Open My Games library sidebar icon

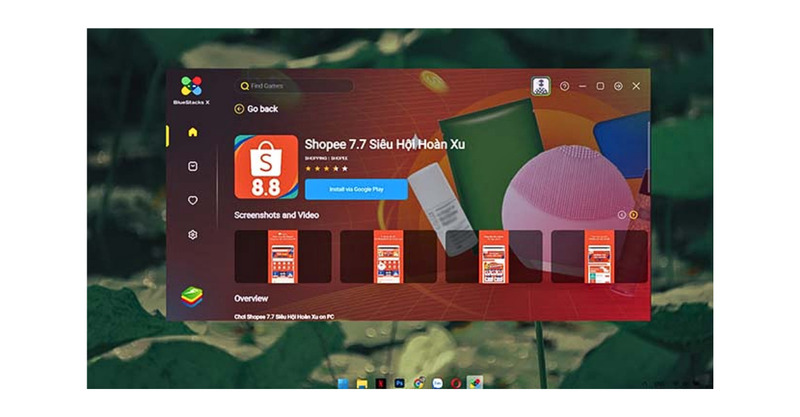click(x=192, y=166)
